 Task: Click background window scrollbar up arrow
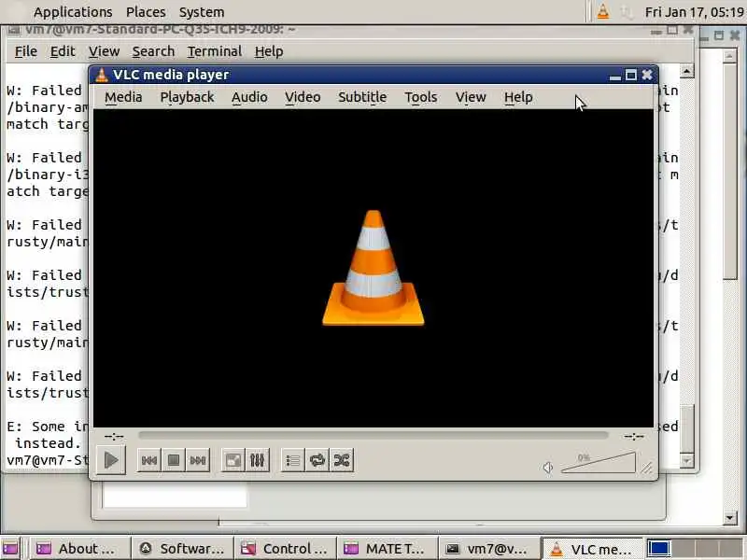pyautogui.click(x=730, y=56)
